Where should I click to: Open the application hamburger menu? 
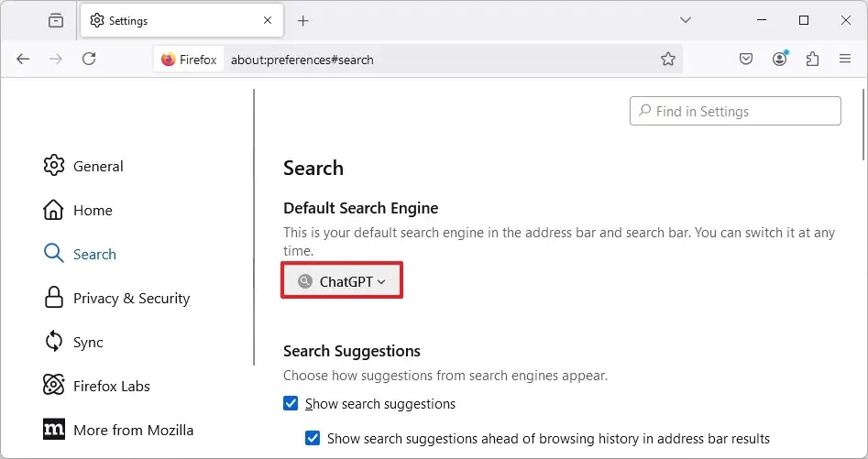tap(845, 59)
